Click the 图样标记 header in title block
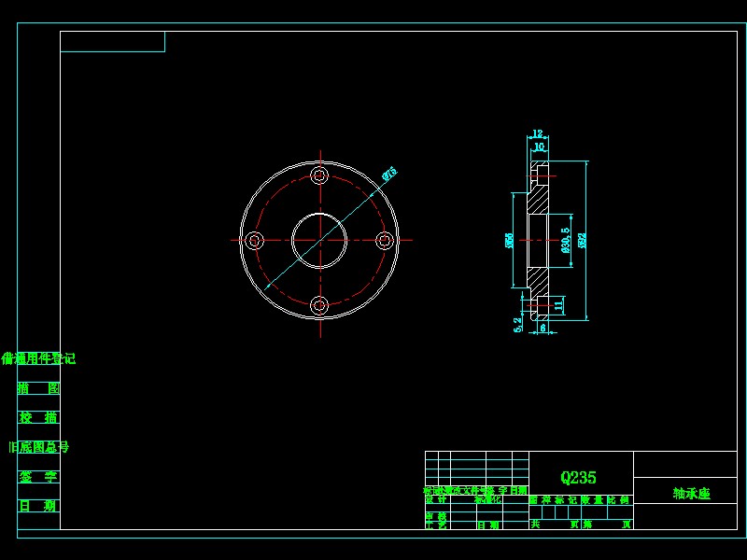The width and height of the screenshot is (747, 560). coord(553,499)
